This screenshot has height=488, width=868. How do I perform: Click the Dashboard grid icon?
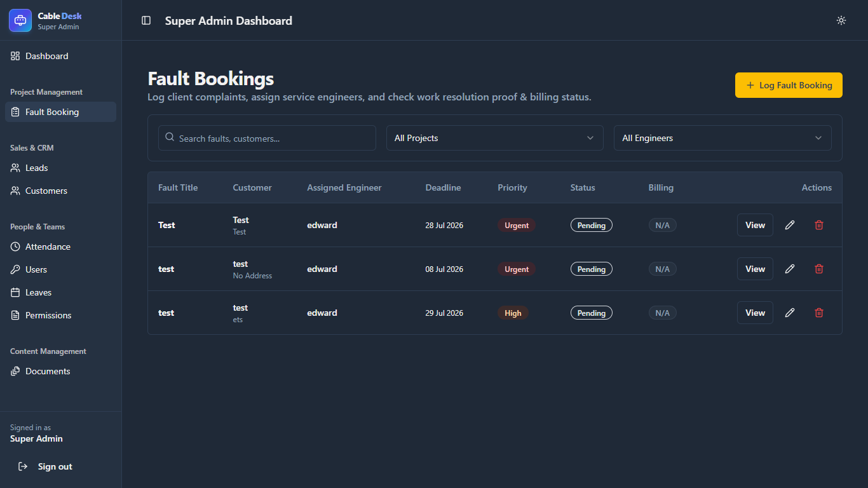click(x=15, y=56)
